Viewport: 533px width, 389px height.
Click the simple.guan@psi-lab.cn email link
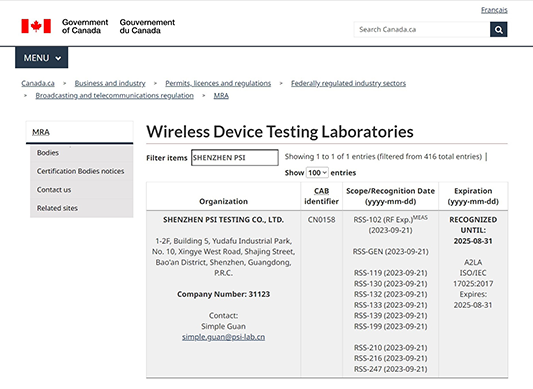(x=223, y=337)
